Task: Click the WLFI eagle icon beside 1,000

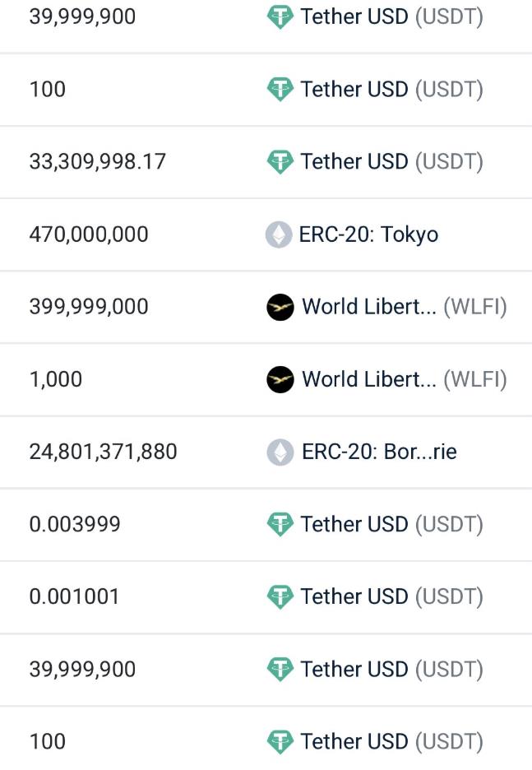Action: pyautogui.click(x=280, y=379)
